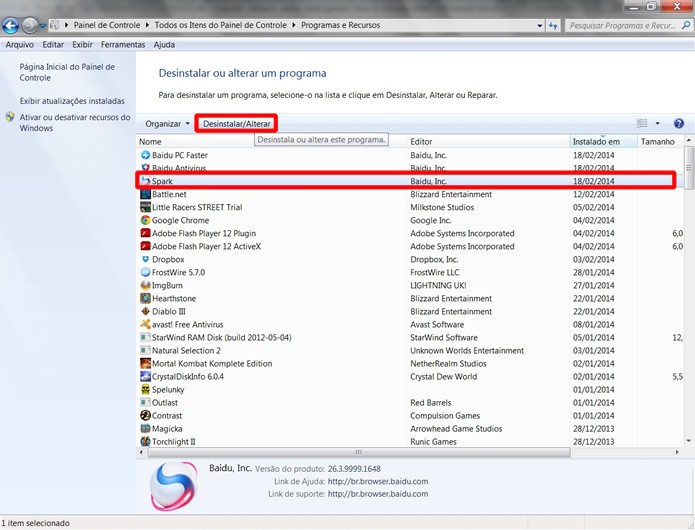Screen dimensions: 695x530
Task: Open the Ajuda menu
Action: [x=164, y=45]
